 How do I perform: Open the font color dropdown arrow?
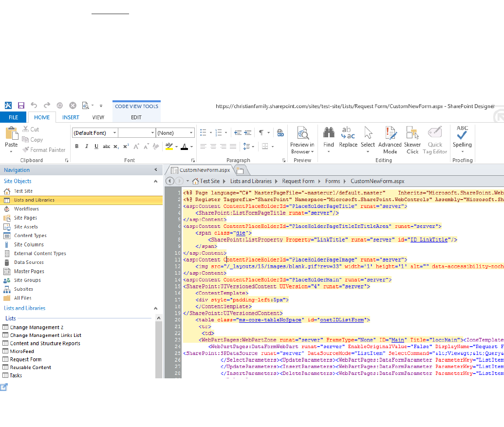pyautogui.click(x=191, y=147)
